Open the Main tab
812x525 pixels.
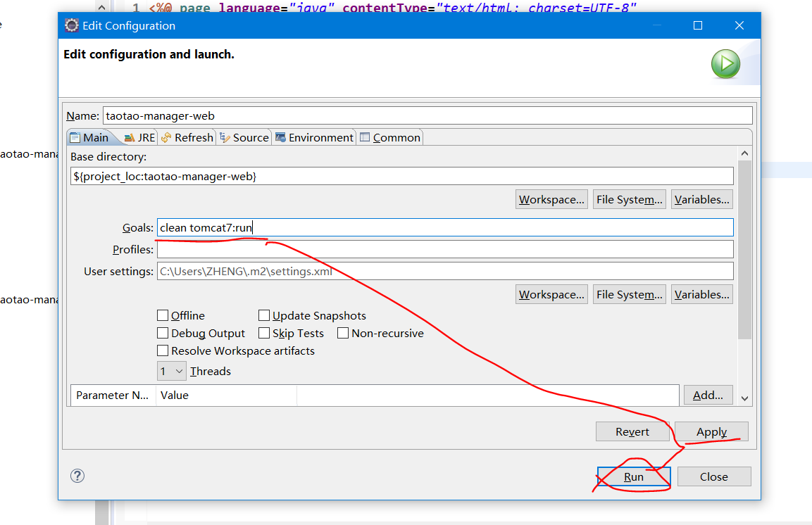point(89,138)
